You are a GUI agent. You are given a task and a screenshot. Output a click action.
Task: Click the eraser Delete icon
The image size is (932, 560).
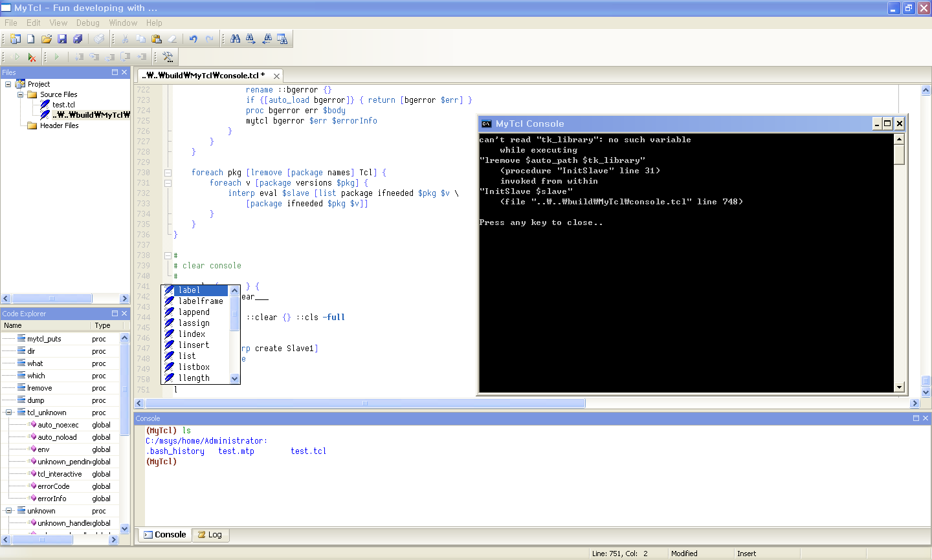click(x=172, y=39)
